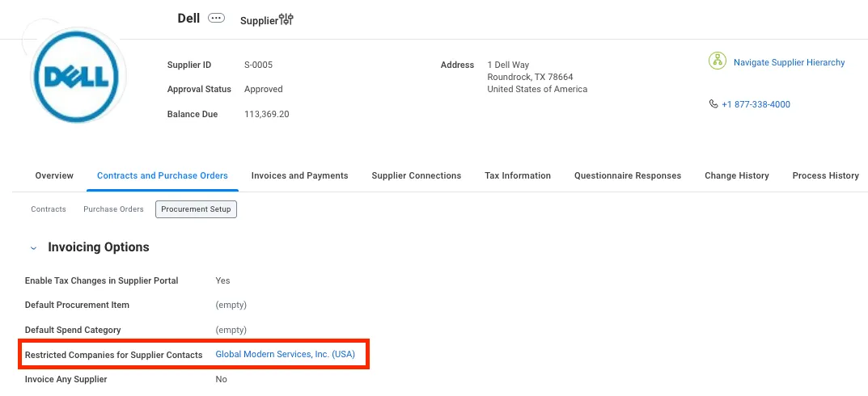Click the Supplier configuration sliders icon
Image resolution: width=868 pixels, height=396 pixels.
click(x=286, y=20)
